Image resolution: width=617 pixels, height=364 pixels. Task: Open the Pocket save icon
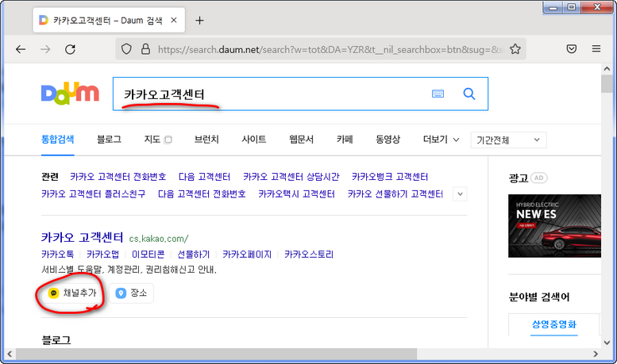(572, 48)
